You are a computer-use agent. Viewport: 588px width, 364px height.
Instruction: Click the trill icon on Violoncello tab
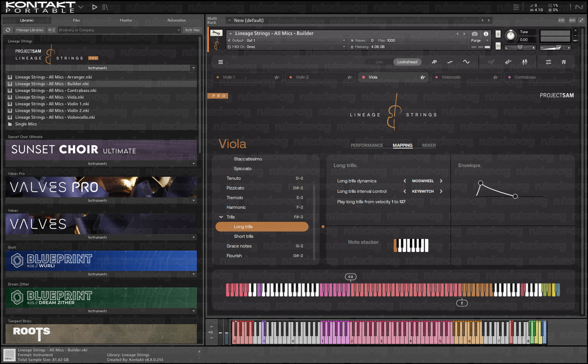coord(495,77)
